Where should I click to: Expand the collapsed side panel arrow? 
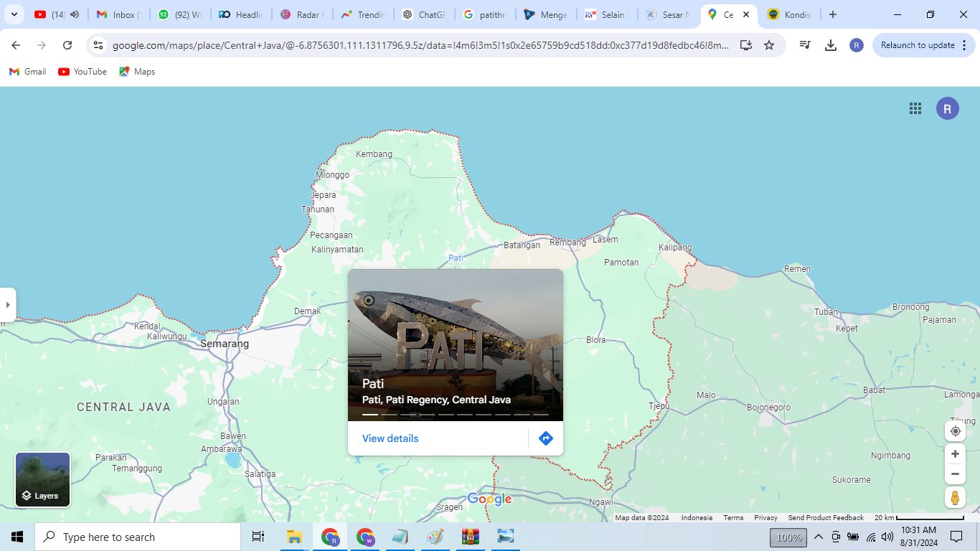click(x=8, y=305)
